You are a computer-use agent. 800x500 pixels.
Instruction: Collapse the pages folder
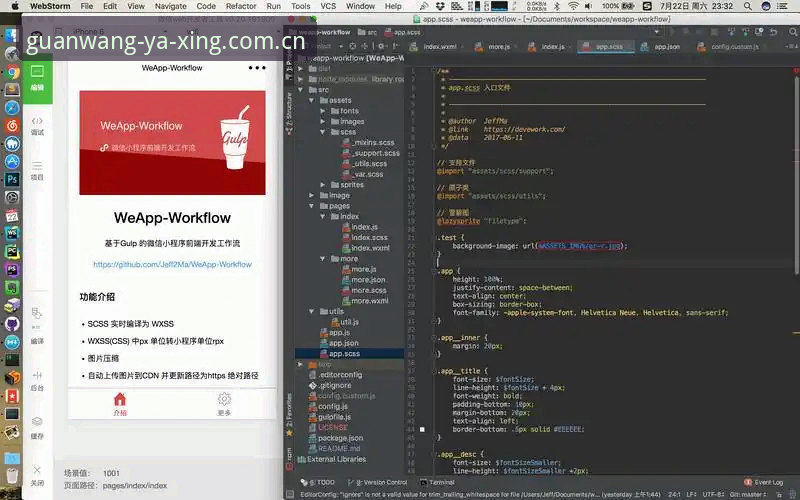coord(312,206)
